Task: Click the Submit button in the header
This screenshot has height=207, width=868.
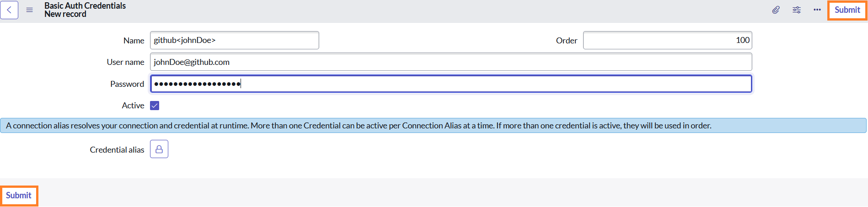Action: tap(847, 10)
